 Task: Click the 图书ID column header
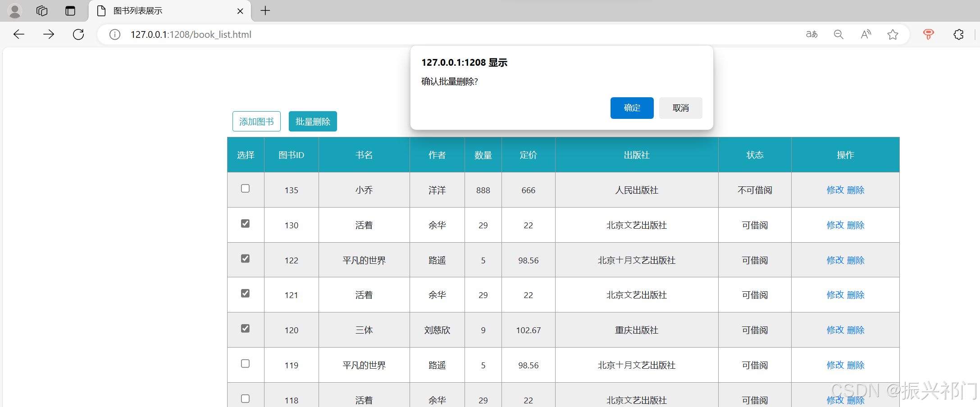tap(292, 155)
